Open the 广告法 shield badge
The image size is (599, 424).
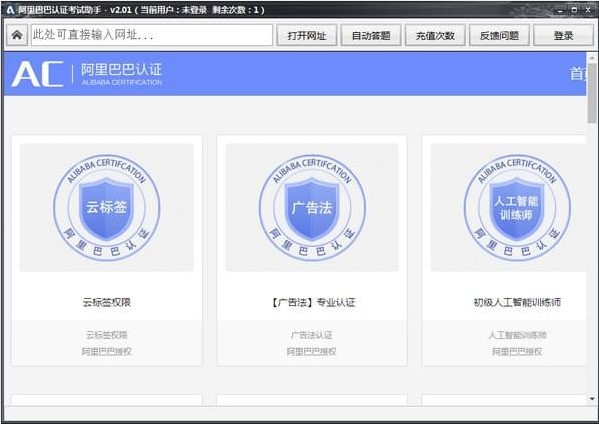pyautogui.click(x=312, y=207)
